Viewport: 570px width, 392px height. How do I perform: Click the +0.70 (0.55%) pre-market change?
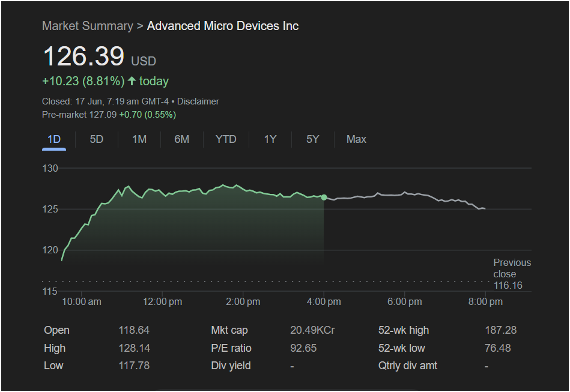pos(148,115)
